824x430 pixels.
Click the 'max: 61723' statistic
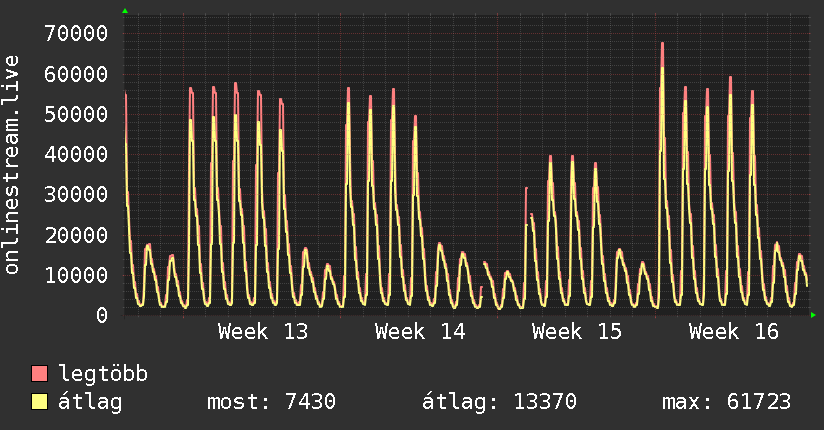[x=726, y=402]
